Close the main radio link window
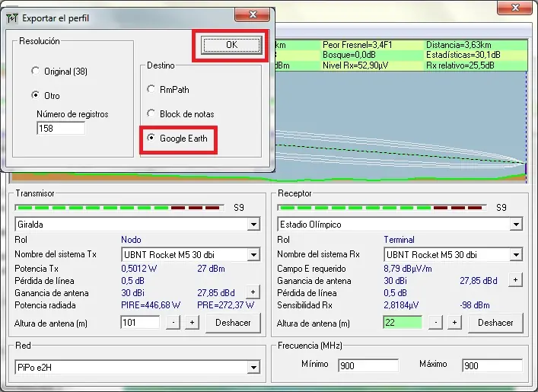Viewport: 538px width, 392px height. tap(514, 8)
